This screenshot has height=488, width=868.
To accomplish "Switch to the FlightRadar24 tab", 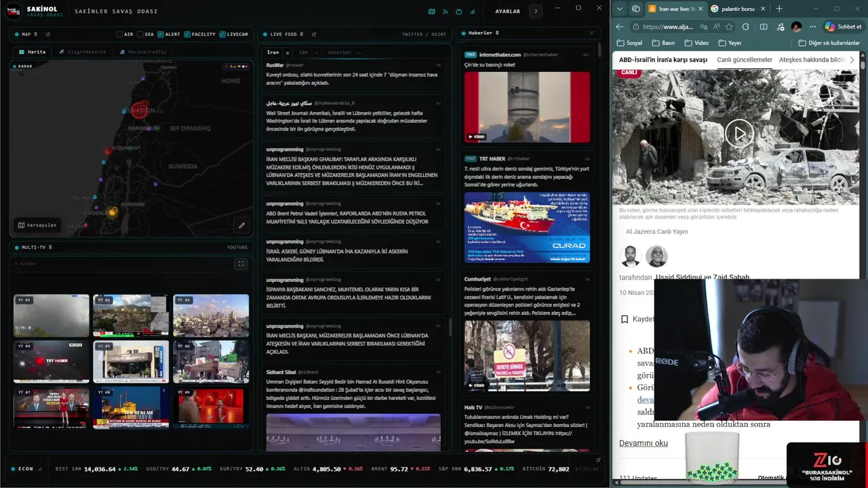I will 82,52.
